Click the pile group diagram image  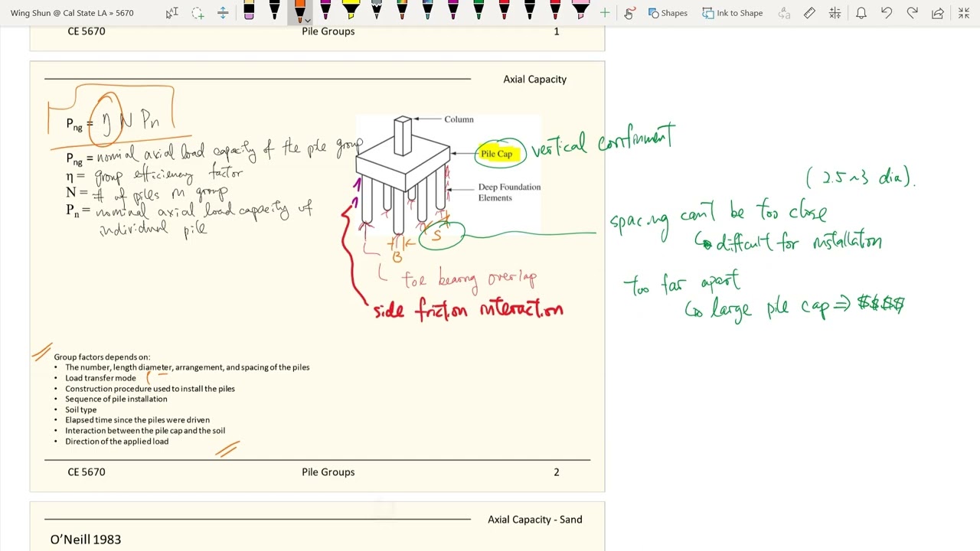coord(449,174)
